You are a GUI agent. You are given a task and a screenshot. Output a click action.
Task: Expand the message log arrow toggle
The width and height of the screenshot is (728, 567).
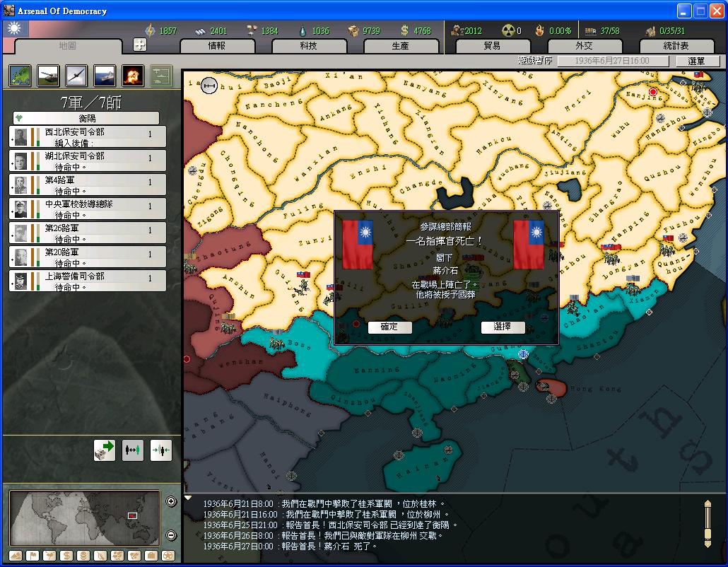click(188, 498)
